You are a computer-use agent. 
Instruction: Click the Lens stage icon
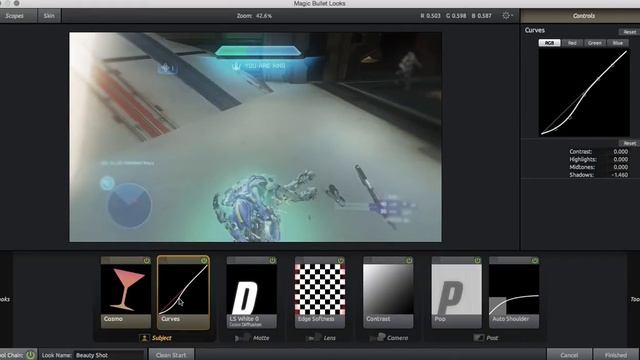(x=313, y=338)
